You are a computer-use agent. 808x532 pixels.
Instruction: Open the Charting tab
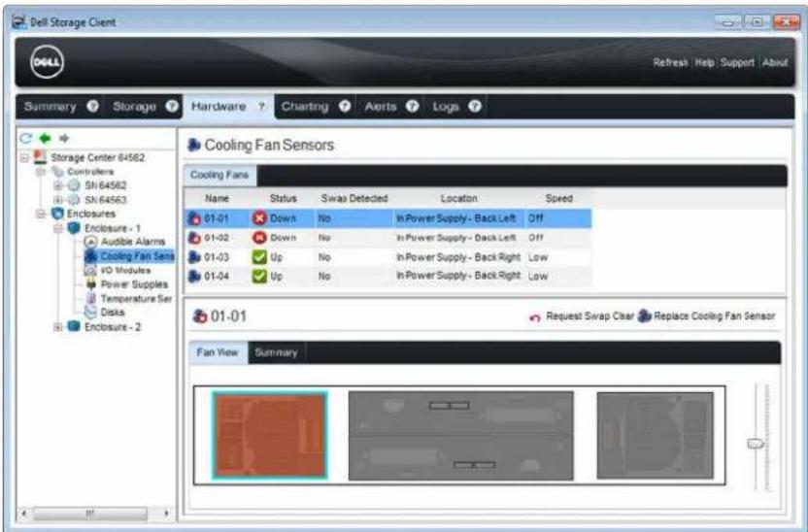click(x=305, y=106)
